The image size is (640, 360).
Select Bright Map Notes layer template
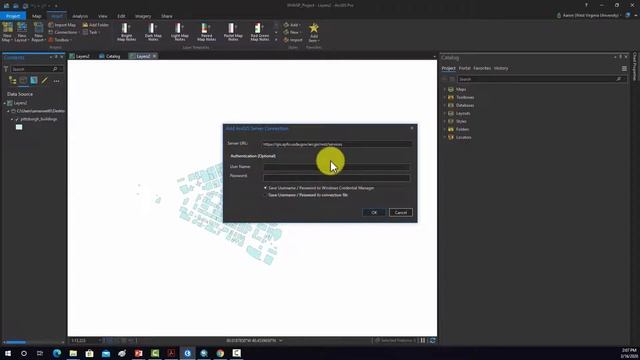(x=126, y=32)
